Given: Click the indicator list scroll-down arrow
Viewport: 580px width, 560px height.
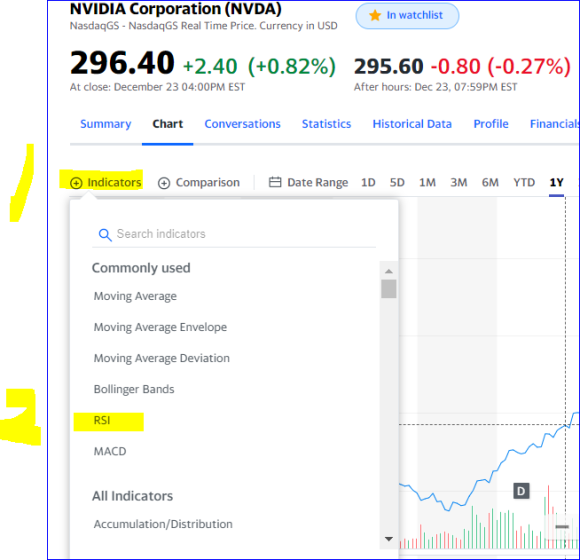Looking at the screenshot, I should 388,539.
